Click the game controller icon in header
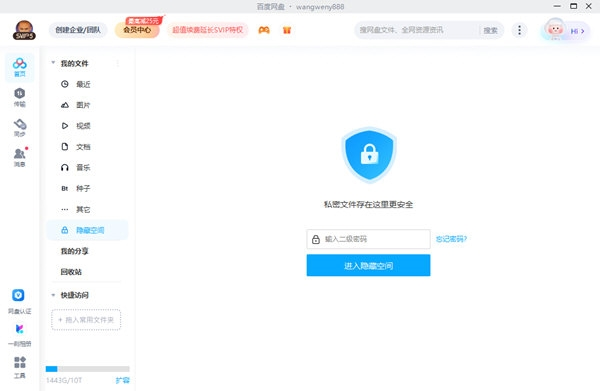The image size is (600, 391). pyautogui.click(x=264, y=30)
